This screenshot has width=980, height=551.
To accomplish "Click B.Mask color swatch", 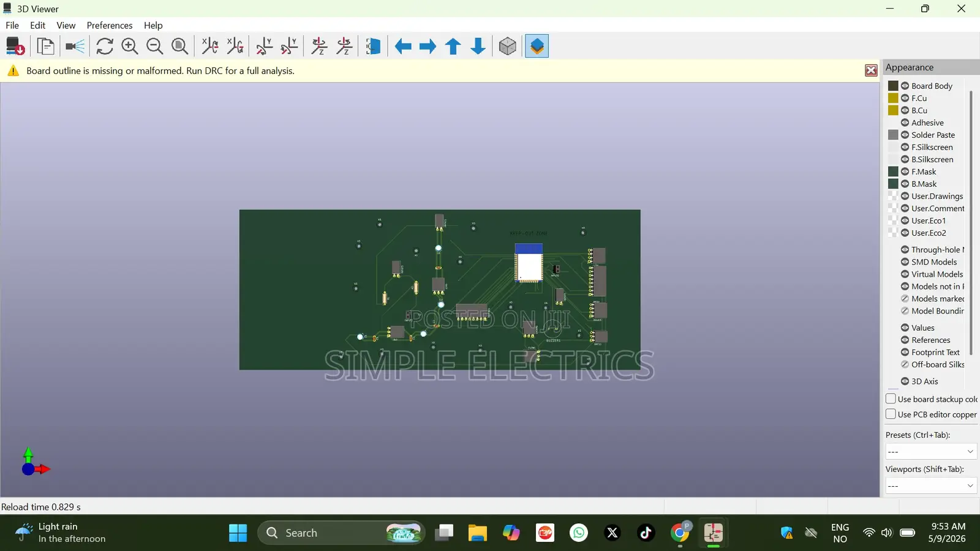I will point(893,184).
